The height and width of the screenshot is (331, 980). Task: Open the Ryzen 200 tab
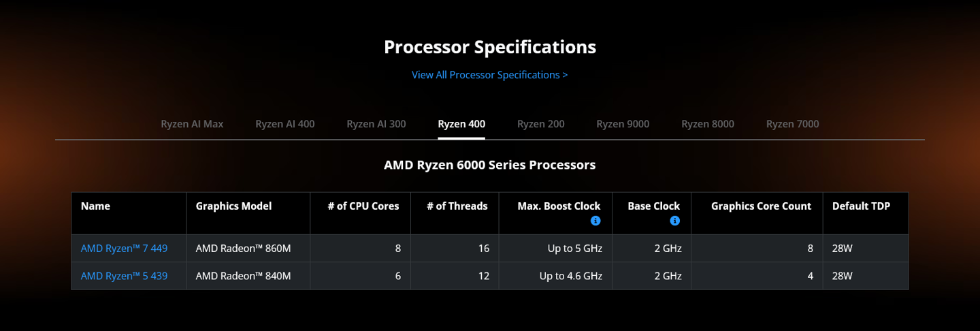[x=541, y=124]
